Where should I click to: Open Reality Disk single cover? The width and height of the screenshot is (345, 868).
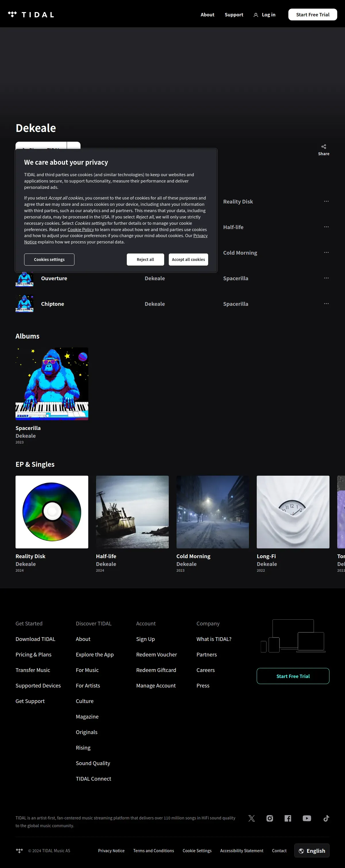point(52,512)
